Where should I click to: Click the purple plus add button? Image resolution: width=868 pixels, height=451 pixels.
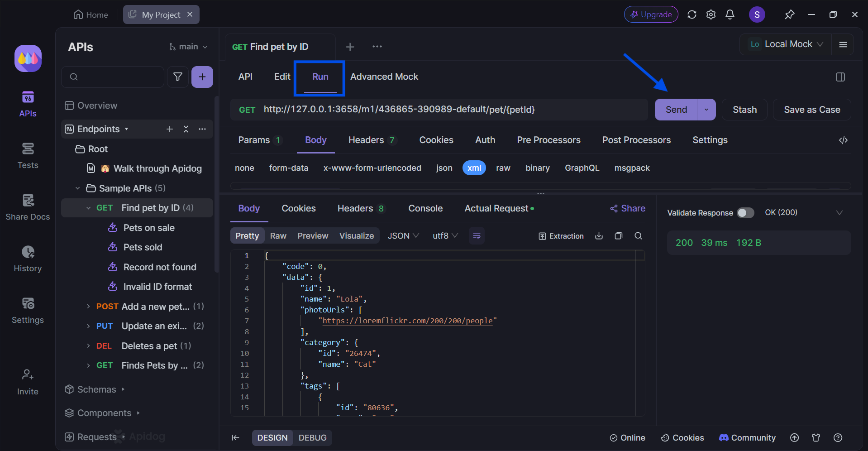pyautogui.click(x=202, y=77)
